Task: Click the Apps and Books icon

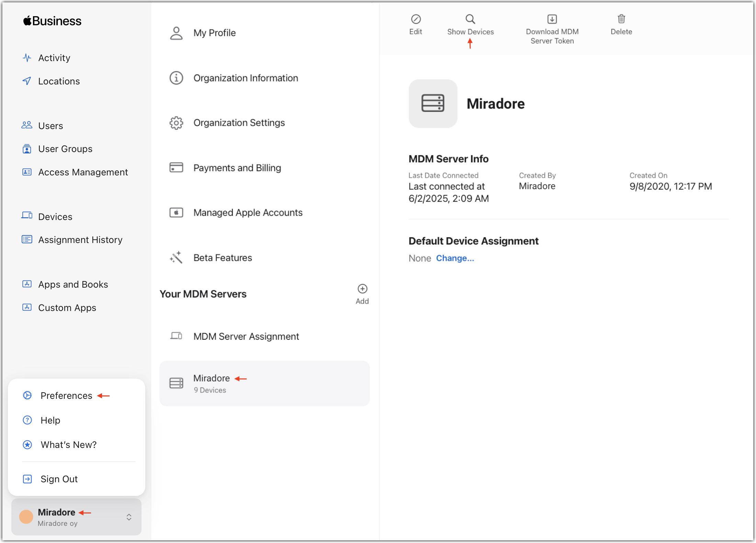Action: click(27, 284)
